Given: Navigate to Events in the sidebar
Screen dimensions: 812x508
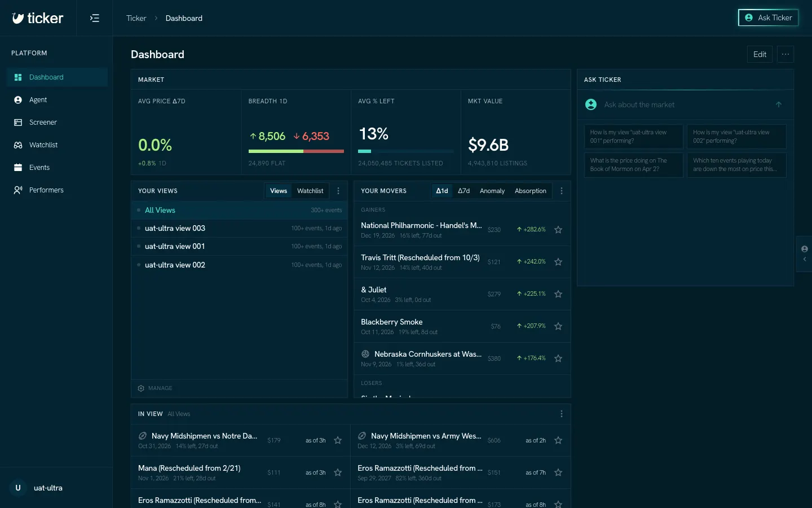Looking at the screenshot, I should (57, 168).
